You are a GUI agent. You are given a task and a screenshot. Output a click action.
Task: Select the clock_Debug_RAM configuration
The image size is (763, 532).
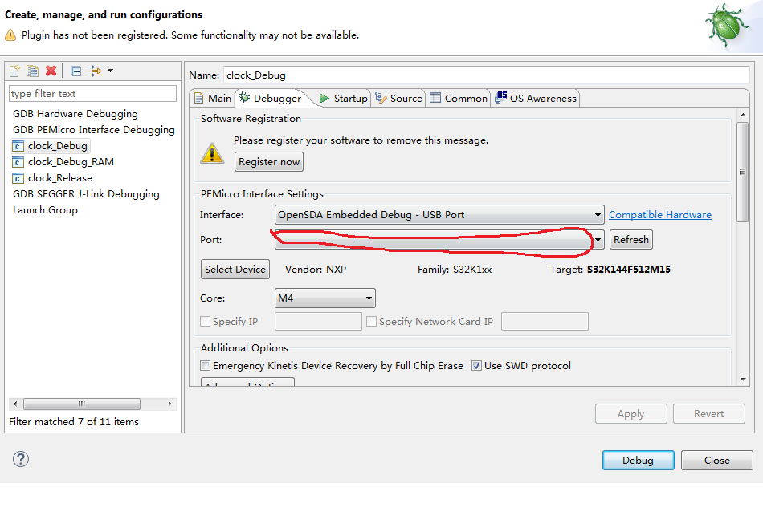pos(71,162)
